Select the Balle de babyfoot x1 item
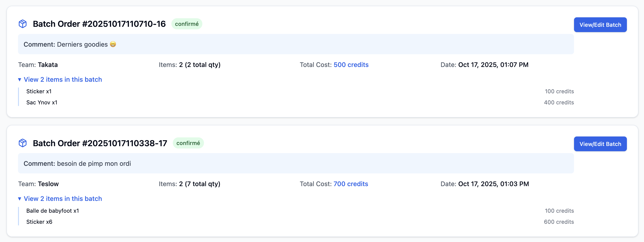 point(52,211)
